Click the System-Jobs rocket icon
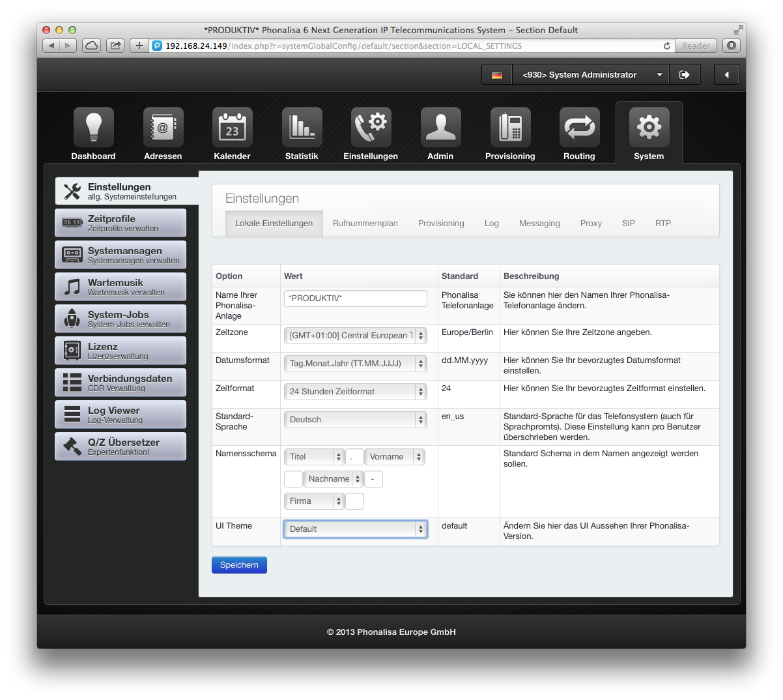The width and height of the screenshot is (783, 700). (x=72, y=319)
